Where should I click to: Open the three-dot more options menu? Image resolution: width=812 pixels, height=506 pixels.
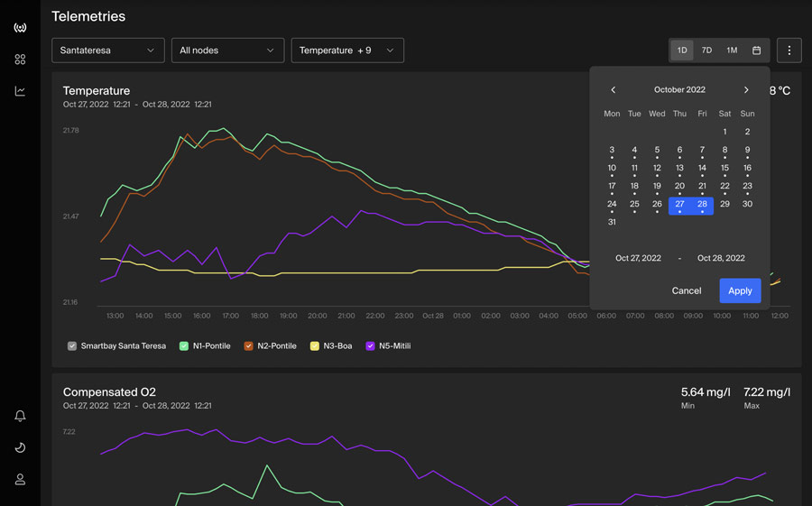click(x=789, y=51)
